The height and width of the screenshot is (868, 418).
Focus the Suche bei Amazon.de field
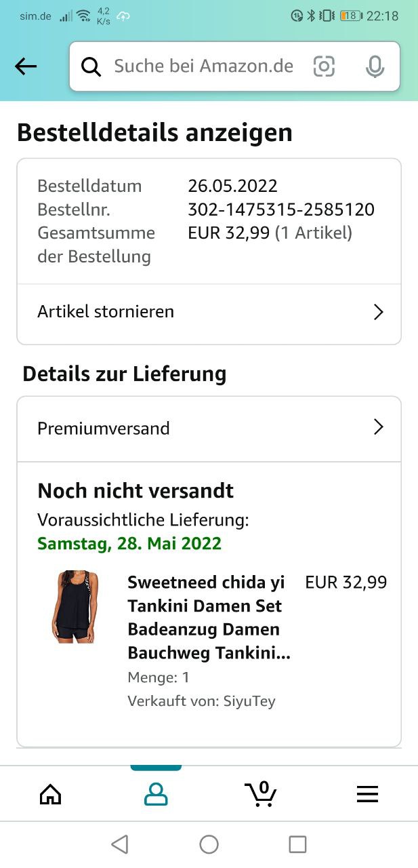pos(234,66)
